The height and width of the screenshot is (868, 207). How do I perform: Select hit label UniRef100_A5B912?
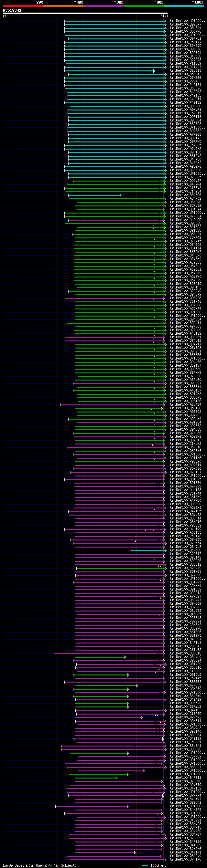(186, 74)
